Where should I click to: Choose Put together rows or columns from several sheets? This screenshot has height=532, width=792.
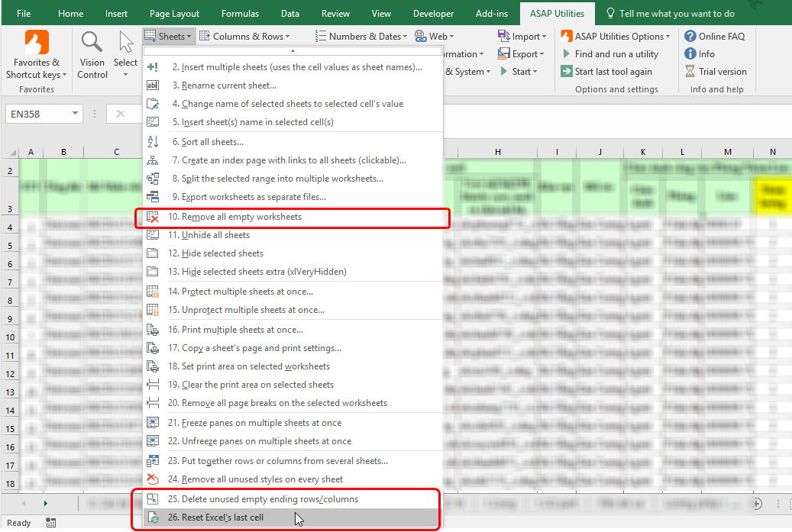click(293, 461)
